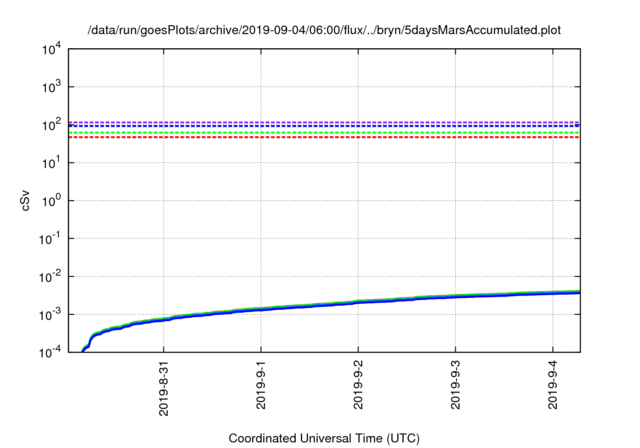
Task: Select the 10^-2 y-axis label
Action: click(x=51, y=276)
